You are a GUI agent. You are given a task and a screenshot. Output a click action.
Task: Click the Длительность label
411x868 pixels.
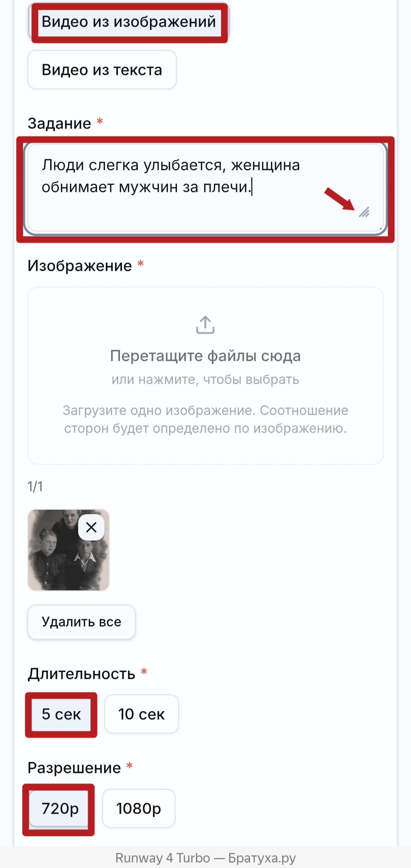(82, 674)
